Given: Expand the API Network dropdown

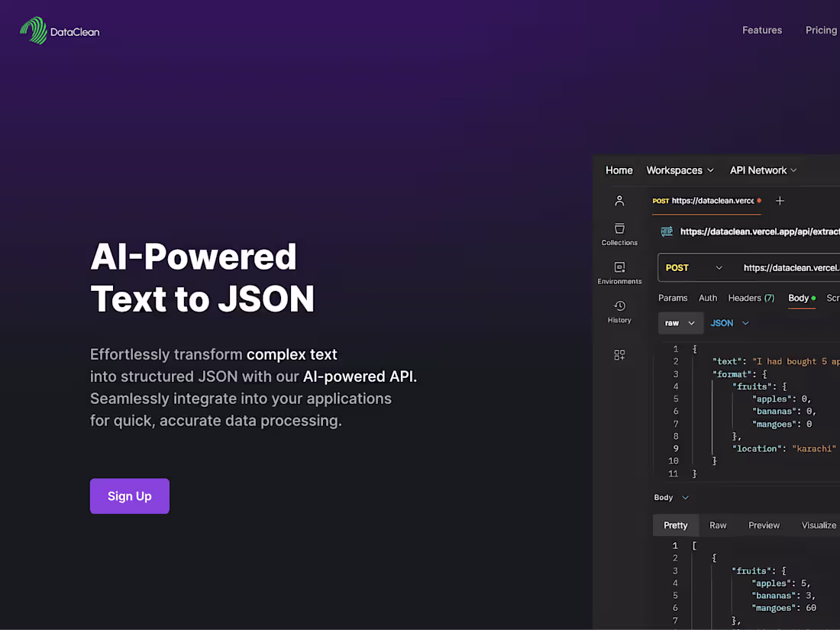Looking at the screenshot, I should pos(763,170).
